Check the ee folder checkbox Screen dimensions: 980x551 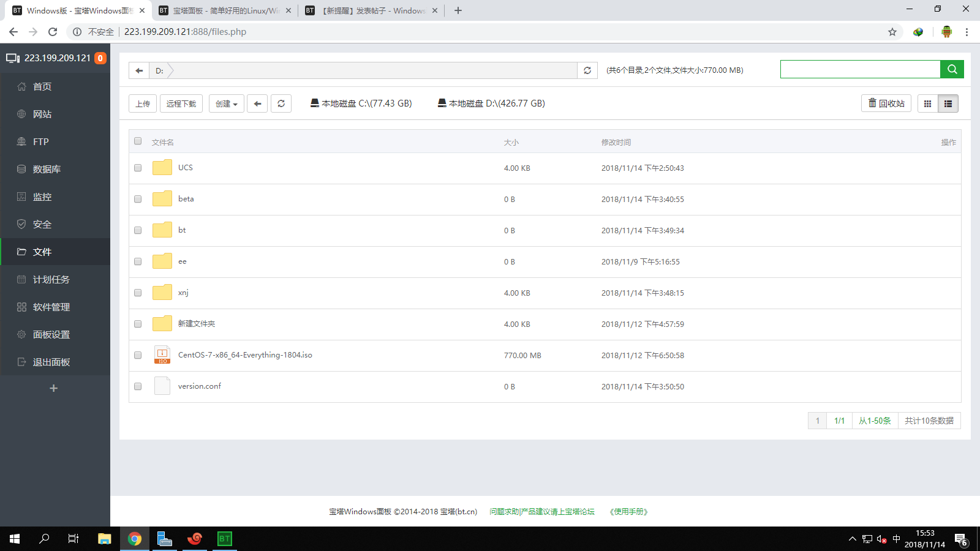pos(138,261)
